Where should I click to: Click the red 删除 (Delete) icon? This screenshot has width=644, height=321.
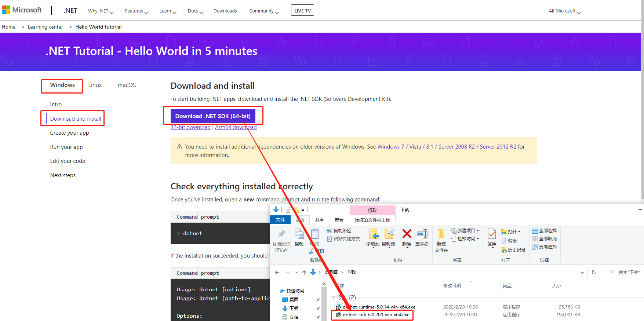point(407,234)
